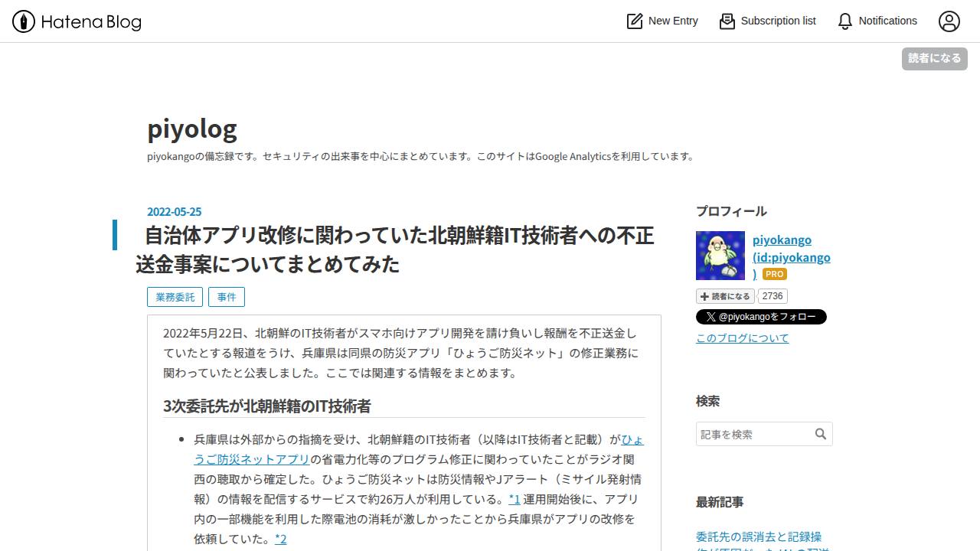Click the piyokango profile avatar image

pyautogui.click(x=720, y=256)
